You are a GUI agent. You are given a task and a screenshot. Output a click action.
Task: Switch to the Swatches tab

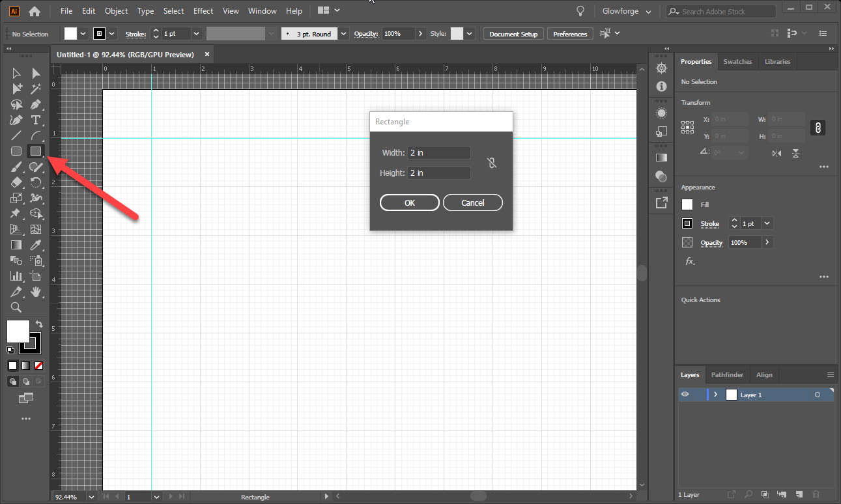(737, 62)
